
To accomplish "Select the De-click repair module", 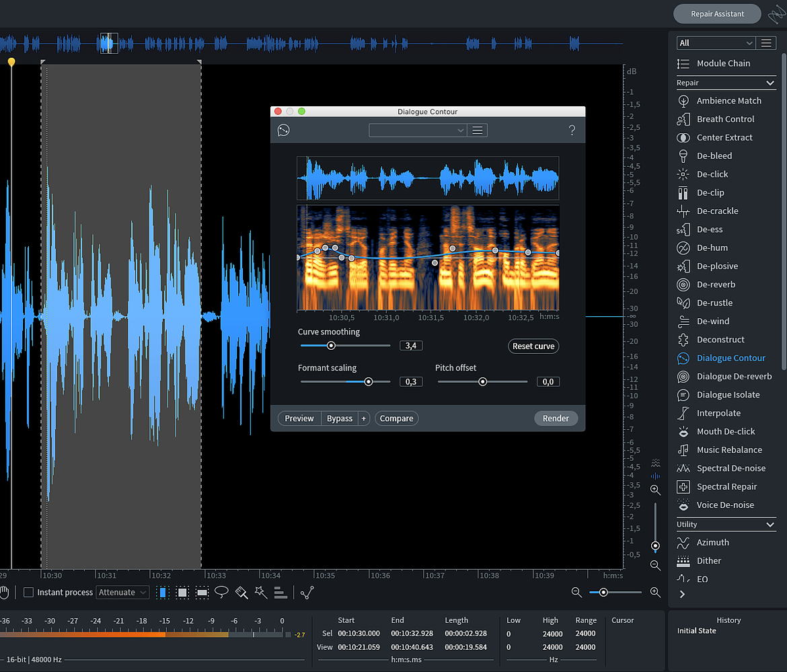I will coord(702,174).
